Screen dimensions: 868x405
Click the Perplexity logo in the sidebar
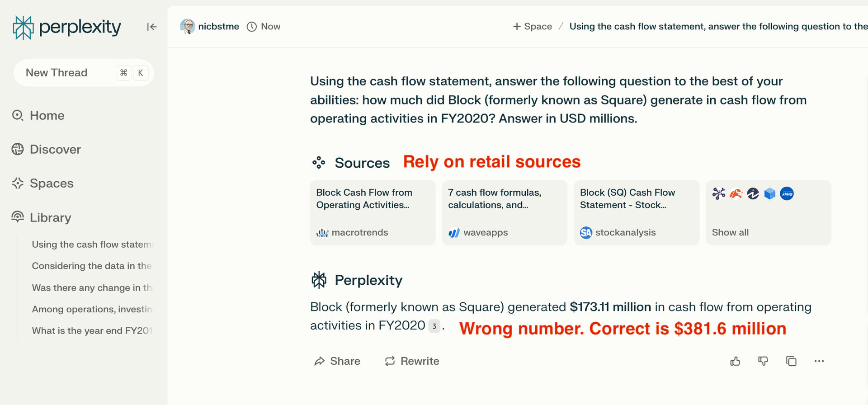67,27
